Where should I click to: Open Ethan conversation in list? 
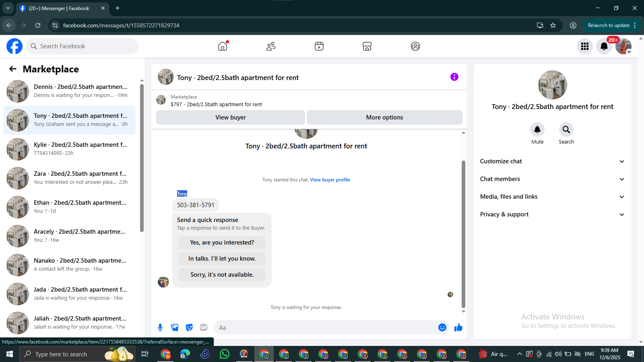tap(69, 207)
